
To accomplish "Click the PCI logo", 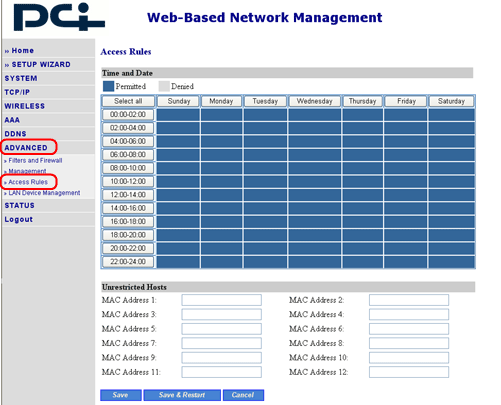I will click(59, 17).
